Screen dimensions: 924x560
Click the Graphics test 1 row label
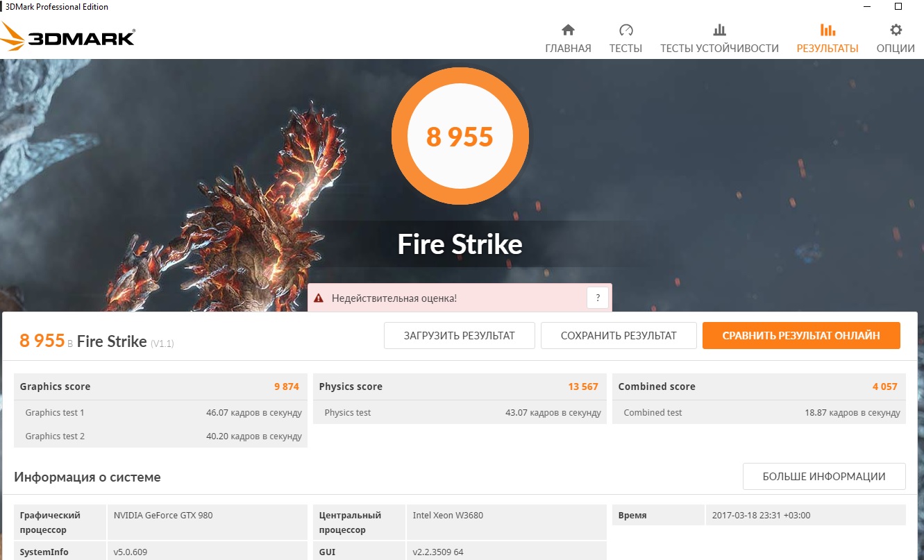point(55,413)
